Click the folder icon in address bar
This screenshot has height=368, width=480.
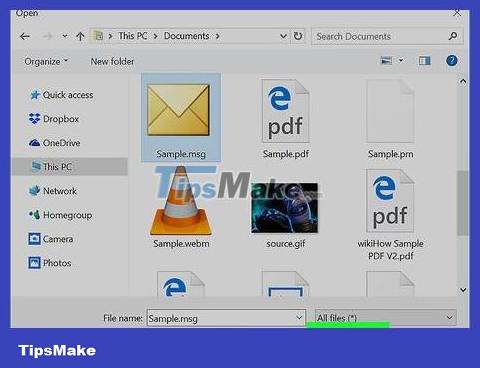coord(98,36)
